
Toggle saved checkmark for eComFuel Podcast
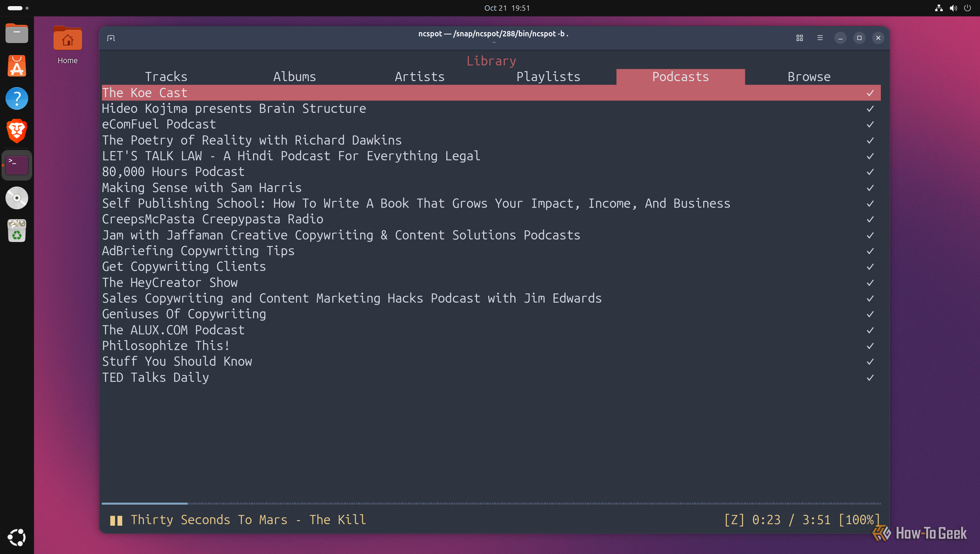870,124
